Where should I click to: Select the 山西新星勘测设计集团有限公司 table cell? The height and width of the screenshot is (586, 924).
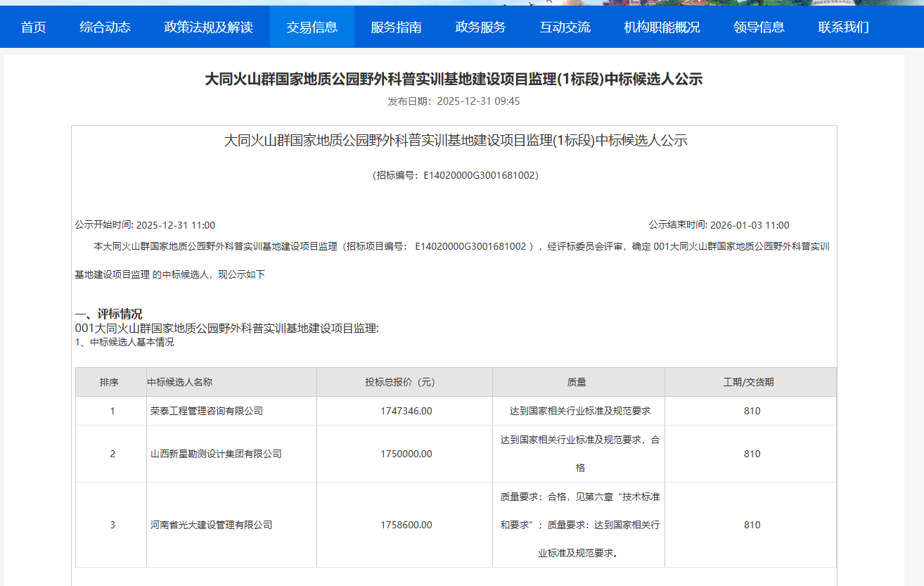216,454
